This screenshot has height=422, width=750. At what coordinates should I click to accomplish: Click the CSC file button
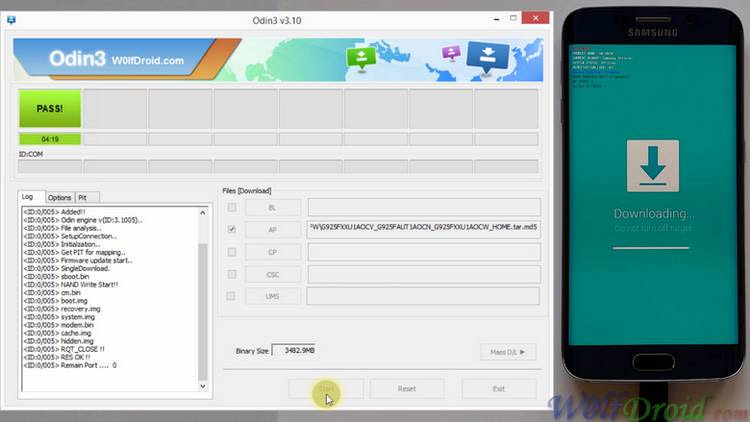pos(273,275)
